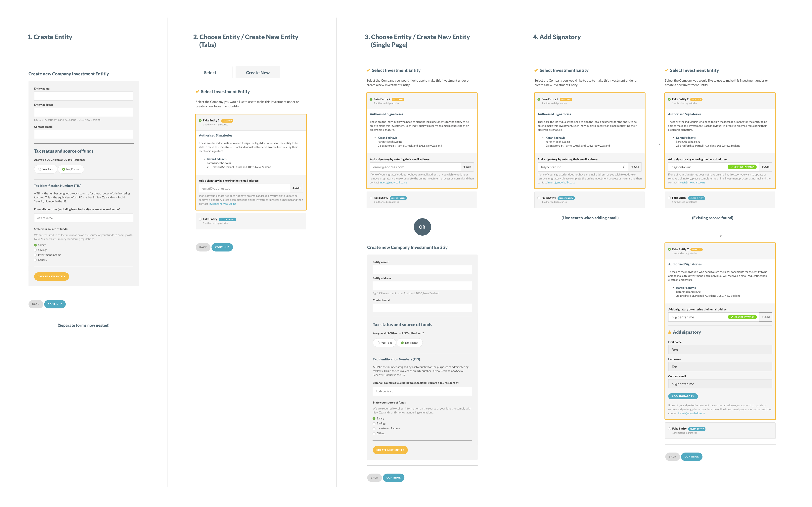Click the CONTINUE button to proceed

pyautogui.click(x=54, y=303)
